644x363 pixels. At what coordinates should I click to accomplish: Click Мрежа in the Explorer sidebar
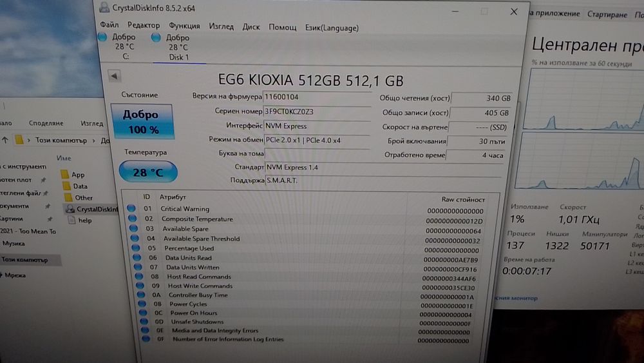point(15,275)
